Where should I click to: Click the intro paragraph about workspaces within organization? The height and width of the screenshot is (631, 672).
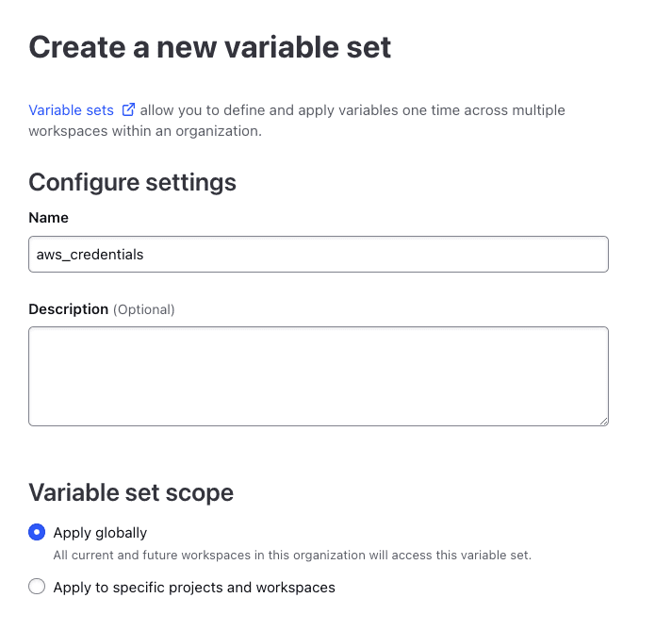coord(297,121)
